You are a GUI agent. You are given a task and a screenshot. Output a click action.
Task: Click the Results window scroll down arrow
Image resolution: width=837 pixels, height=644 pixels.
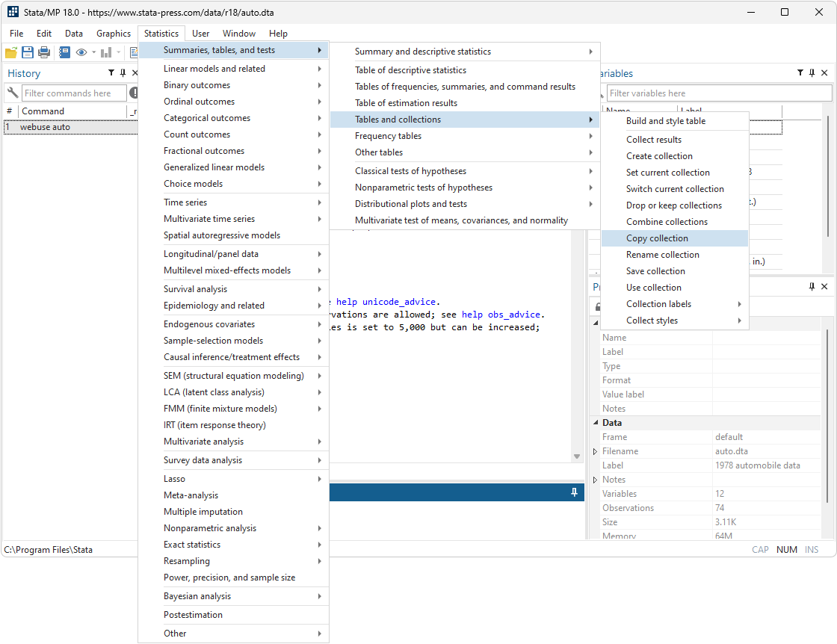577,456
